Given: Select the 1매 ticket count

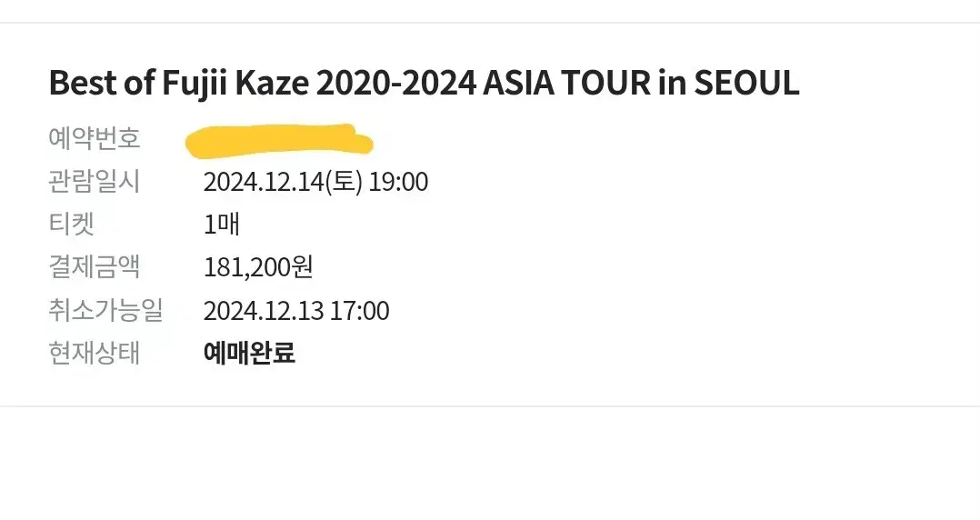Looking at the screenshot, I should [222, 225].
